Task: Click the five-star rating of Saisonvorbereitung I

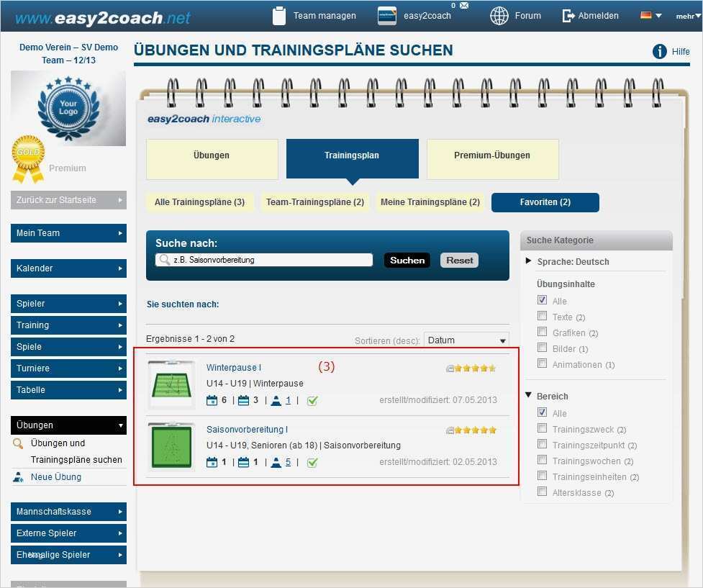Action: tap(475, 430)
